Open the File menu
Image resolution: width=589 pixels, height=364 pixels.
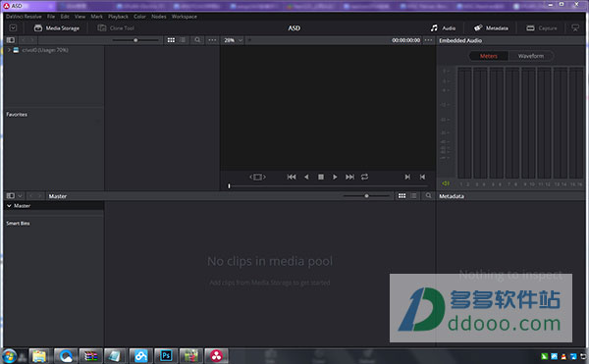click(51, 17)
